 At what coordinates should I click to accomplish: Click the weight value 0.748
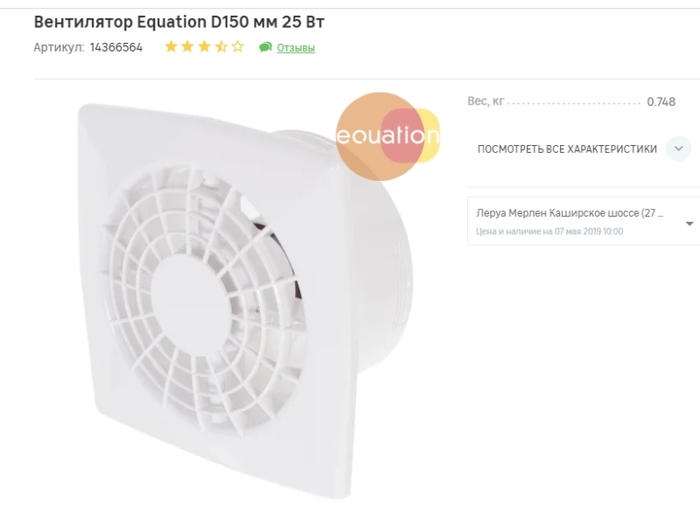661,102
